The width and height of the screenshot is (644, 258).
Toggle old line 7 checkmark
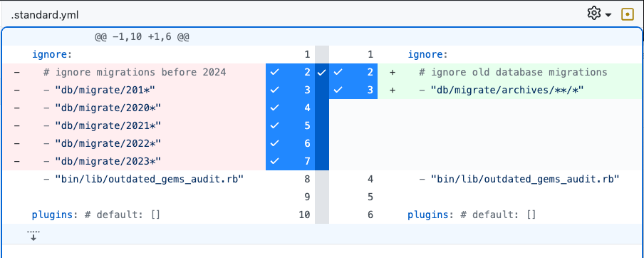[x=275, y=161]
